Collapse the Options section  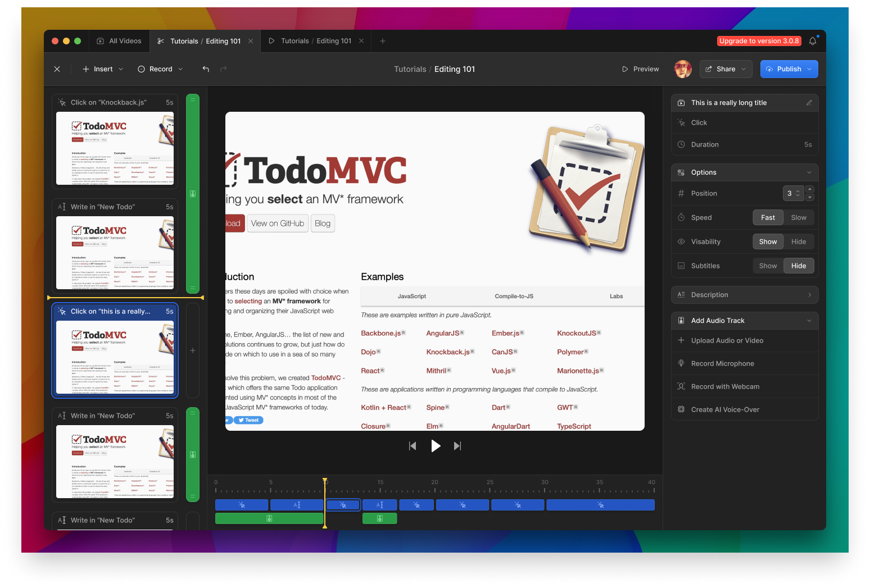809,172
